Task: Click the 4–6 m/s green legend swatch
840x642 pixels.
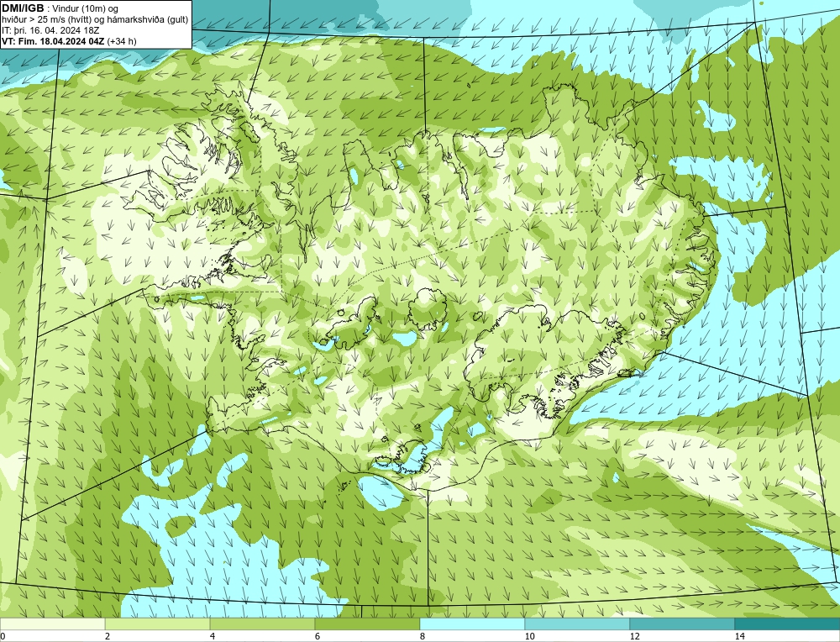Action: coord(262,624)
